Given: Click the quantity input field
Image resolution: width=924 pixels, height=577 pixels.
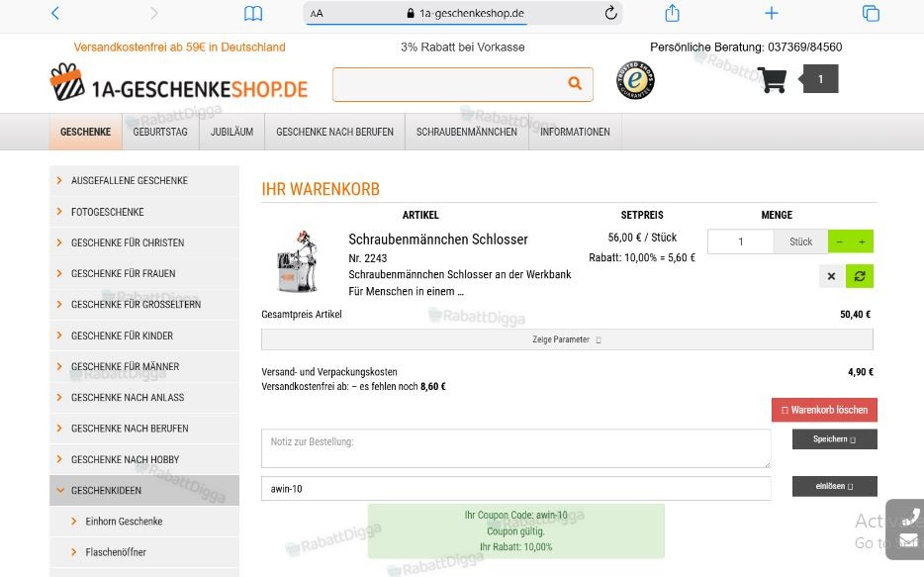Looking at the screenshot, I should (741, 241).
